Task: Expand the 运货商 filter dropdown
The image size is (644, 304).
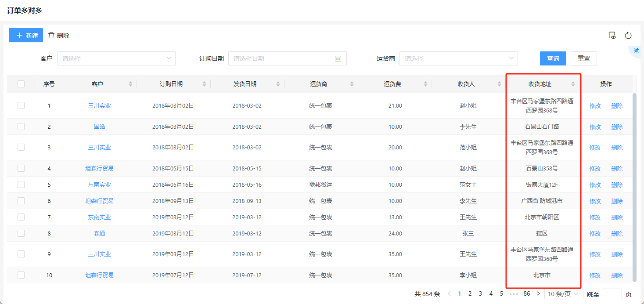Action: [459, 58]
